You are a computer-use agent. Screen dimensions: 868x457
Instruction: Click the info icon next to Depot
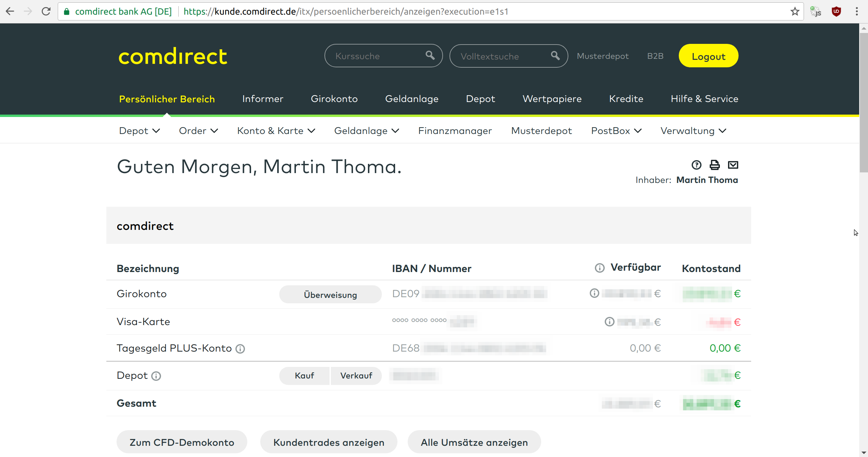pyautogui.click(x=156, y=376)
